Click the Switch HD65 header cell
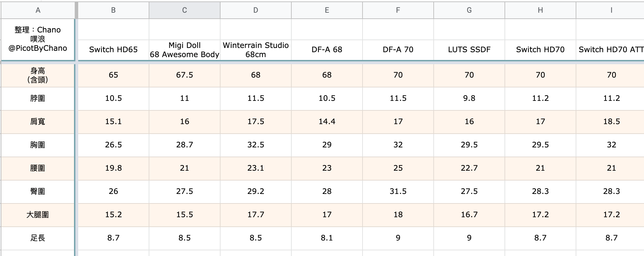Image resolution: width=644 pixels, height=256 pixels. click(113, 50)
